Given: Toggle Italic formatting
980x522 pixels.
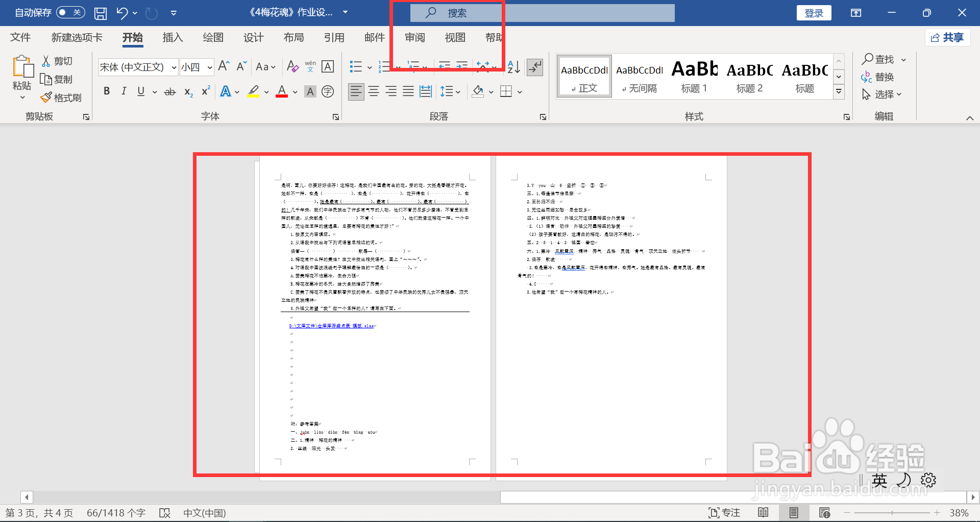Looking at the screenshot, I should [x=124, y=91].
